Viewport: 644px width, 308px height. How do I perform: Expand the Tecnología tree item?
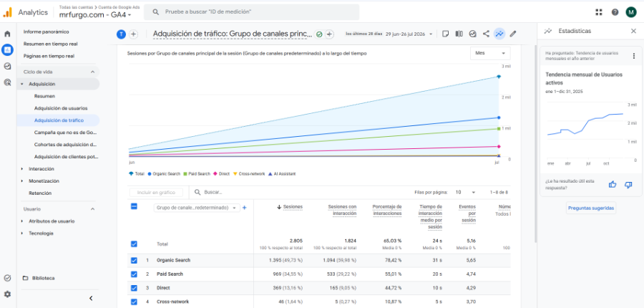[x=22, y=234]
